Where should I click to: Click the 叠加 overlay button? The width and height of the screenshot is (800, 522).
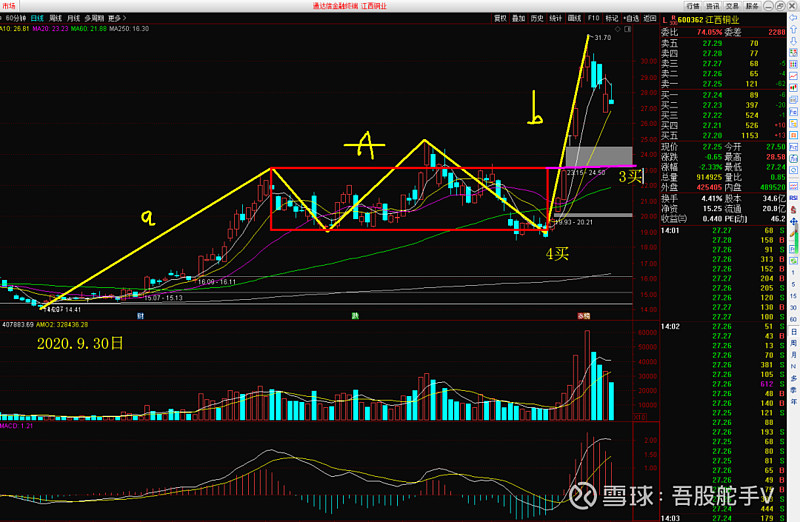coord(518,18)
